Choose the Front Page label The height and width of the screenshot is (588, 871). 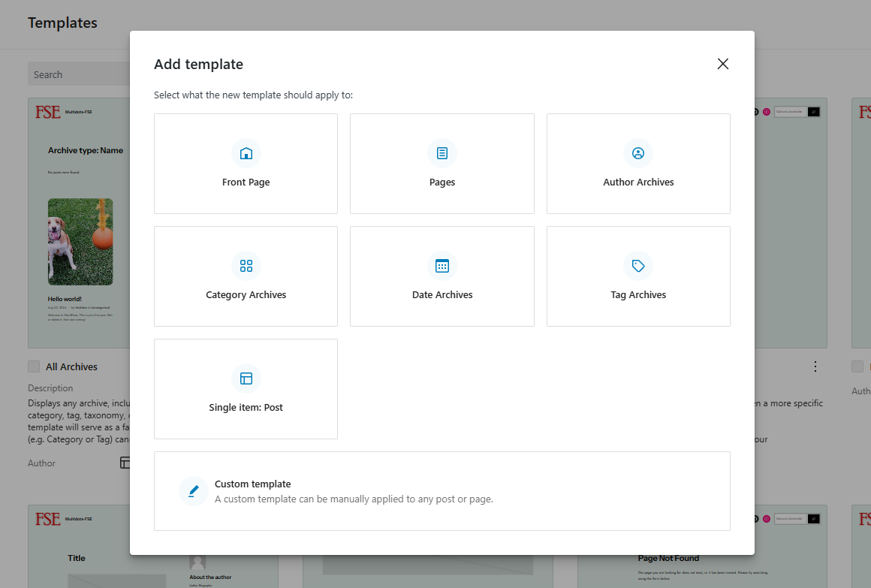click(246, 182)
